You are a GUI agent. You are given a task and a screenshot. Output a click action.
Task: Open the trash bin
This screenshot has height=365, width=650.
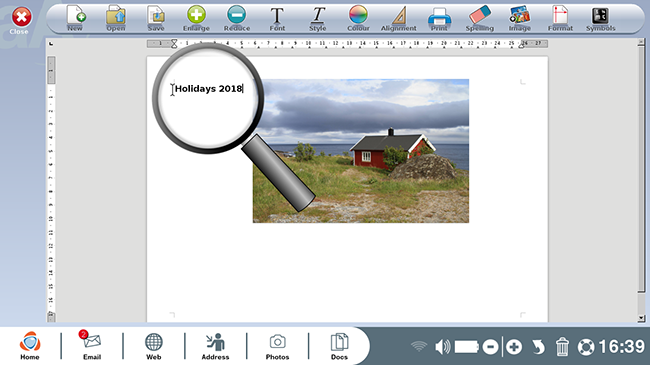[x=562, y=347]
